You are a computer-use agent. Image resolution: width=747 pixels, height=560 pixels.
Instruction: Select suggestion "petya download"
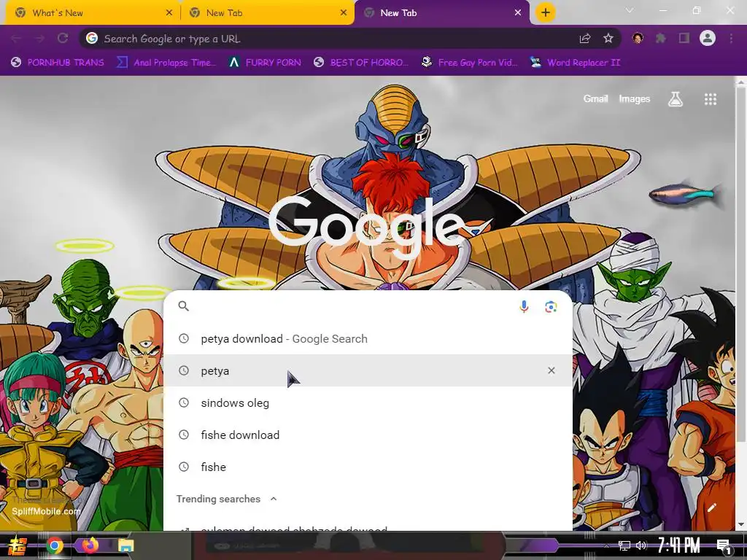click(368, 338)
